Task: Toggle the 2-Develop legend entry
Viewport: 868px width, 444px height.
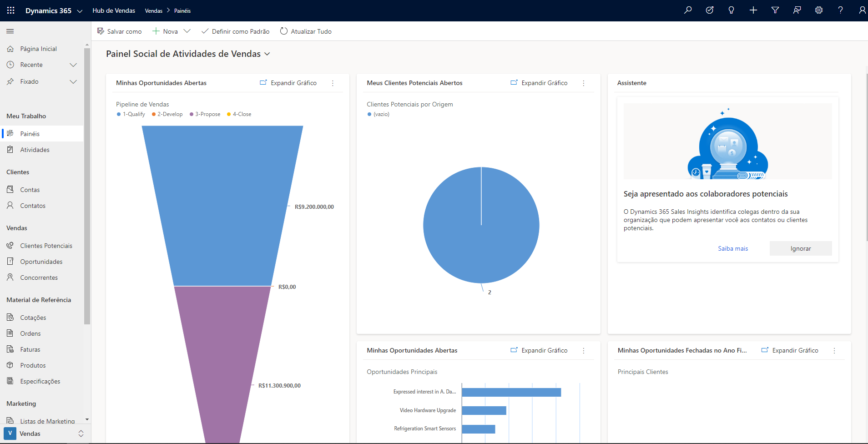Action: [x=167, y=114]
